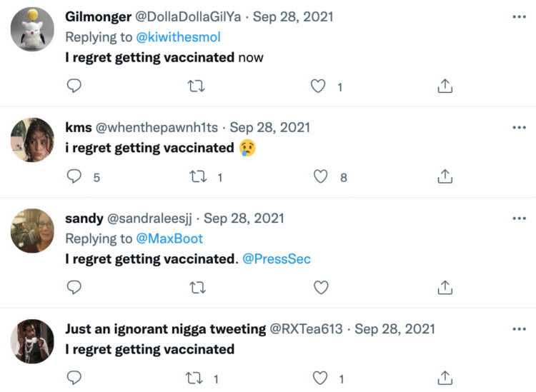Share Gilmonger's tweet

click(x=445, y=86)
